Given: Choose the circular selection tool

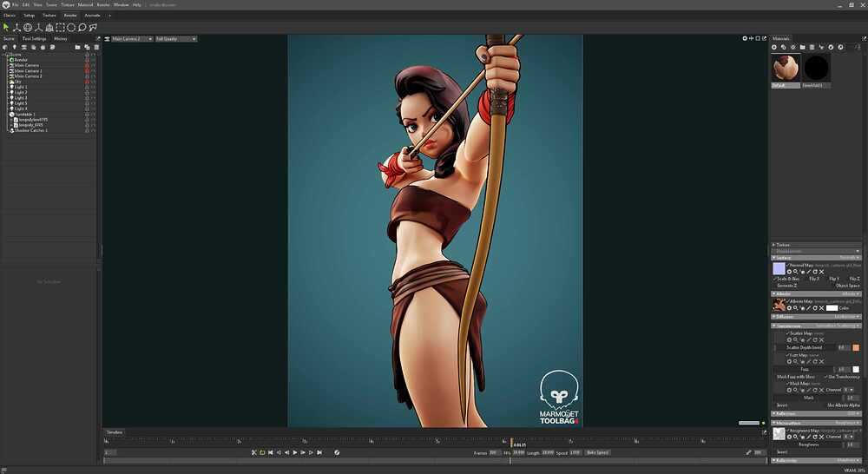Looking at the screenshot, I should pos(71,27).
